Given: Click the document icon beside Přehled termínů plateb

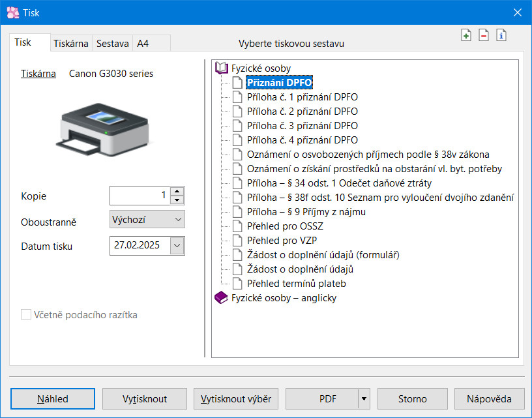Looking at the screenshot, I should click(x=237, y=284).
